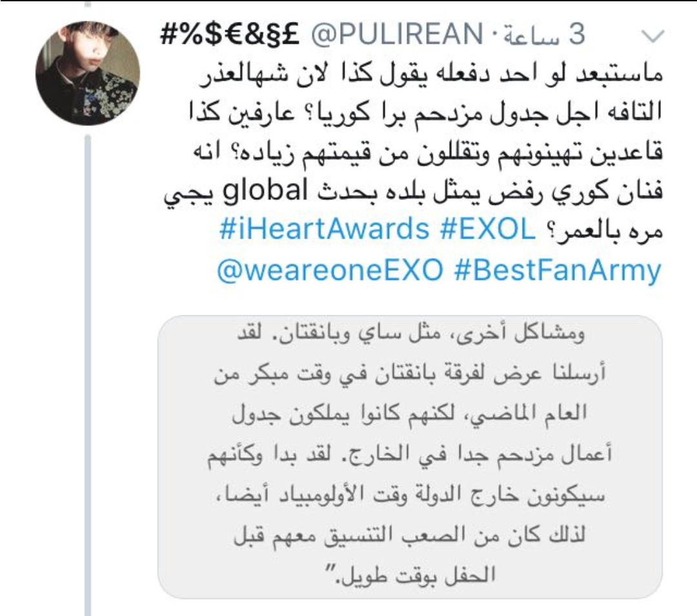
Task: Open the tweet author's profile picture
Action: click(88, 73)
